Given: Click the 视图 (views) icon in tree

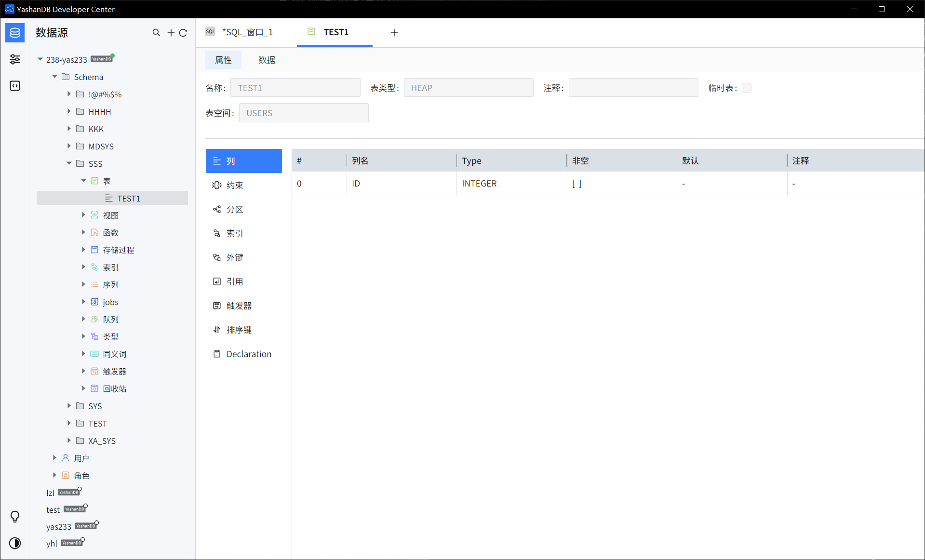Looking at the screenshot, I should pyautogui.click(x=94, y=215).
